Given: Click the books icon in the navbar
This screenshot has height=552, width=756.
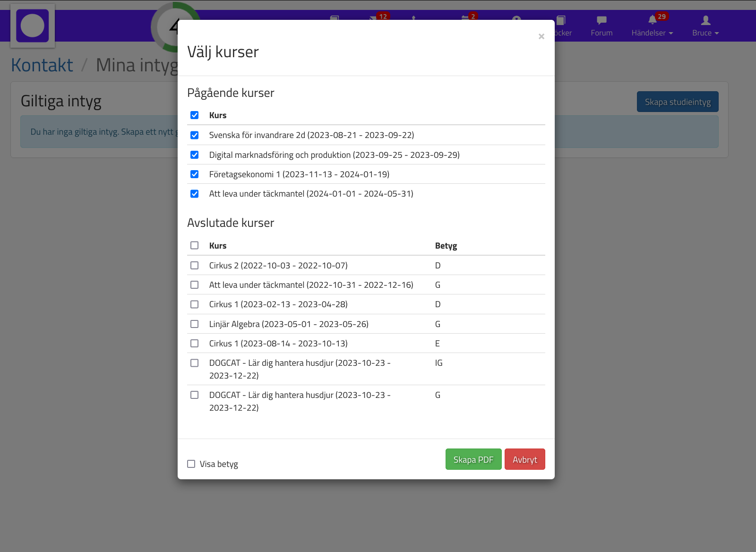Looking at the screenshot, I should coord(561,21).
